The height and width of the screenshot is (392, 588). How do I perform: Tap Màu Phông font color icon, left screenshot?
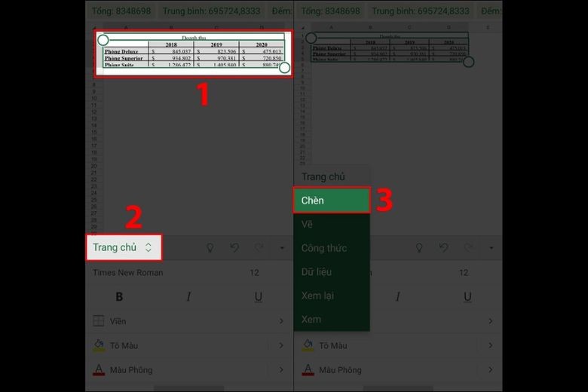point(99,370)
